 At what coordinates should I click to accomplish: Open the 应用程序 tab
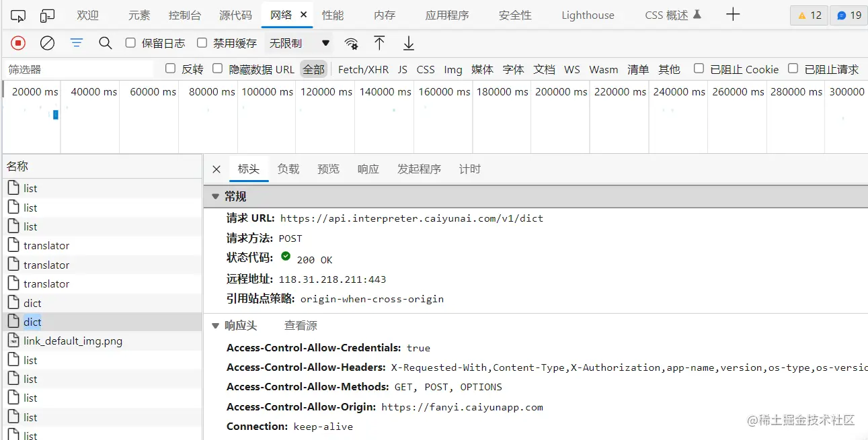447,15
